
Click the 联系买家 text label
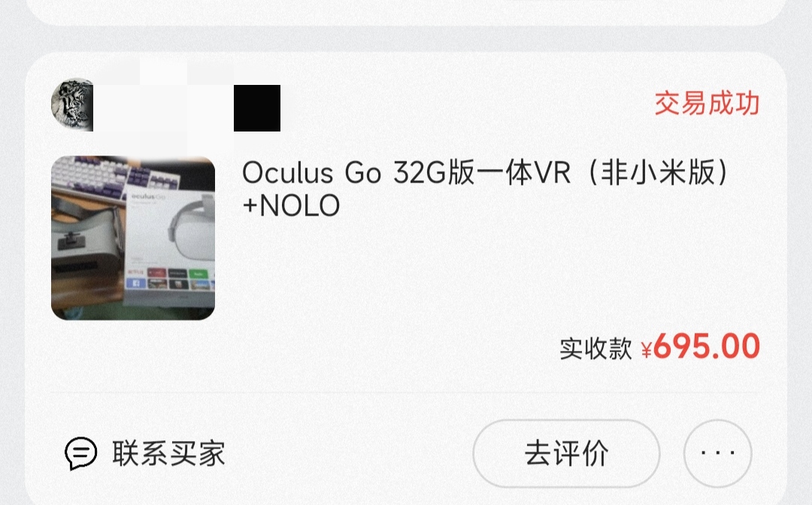tap(169, 453)
